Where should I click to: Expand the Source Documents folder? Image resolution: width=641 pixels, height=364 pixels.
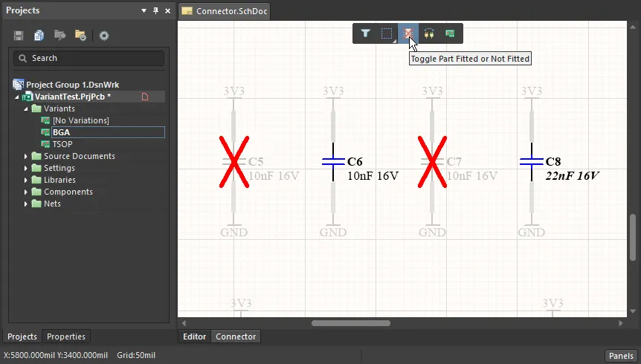(26, 156)
